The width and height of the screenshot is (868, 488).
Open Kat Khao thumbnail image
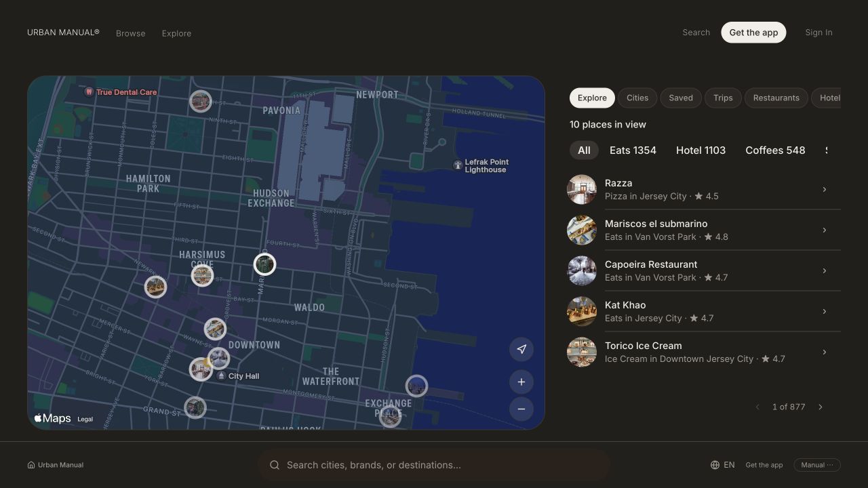tap(582, 312)
